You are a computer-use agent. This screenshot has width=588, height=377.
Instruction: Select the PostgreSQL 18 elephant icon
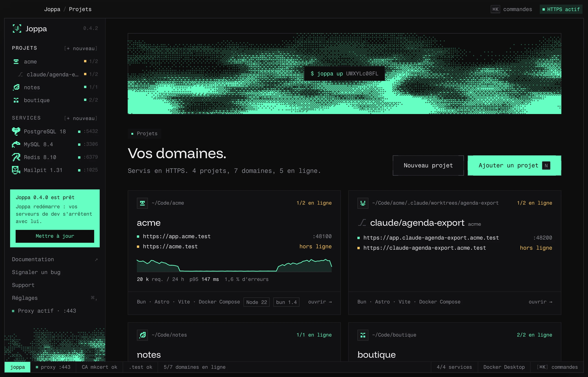click(16, 131)
